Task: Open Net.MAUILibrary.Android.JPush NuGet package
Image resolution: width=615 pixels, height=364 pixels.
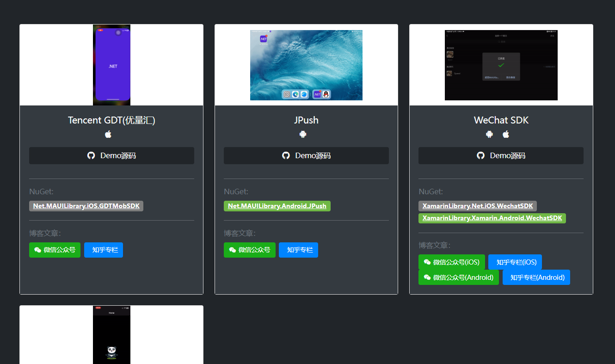Action: coord(277,206)
